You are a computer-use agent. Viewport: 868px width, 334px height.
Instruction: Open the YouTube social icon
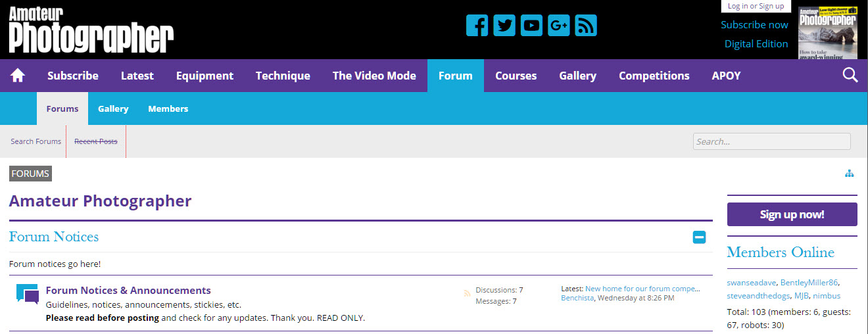tap(531, 25)
